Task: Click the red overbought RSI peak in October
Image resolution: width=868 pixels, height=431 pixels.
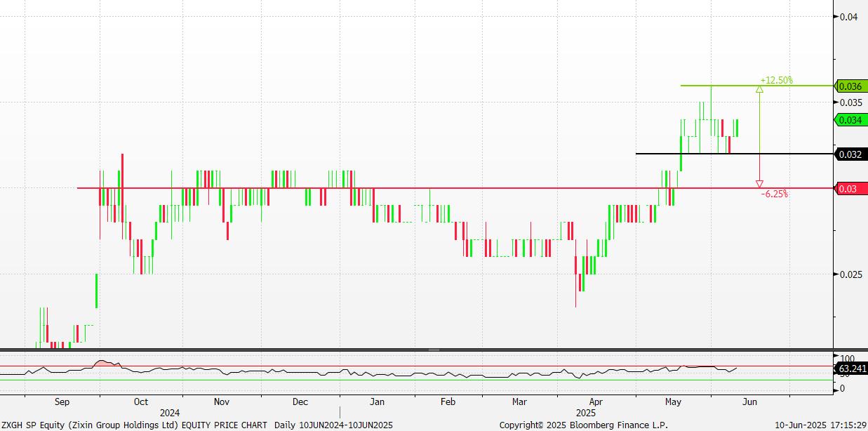Action: 103,363
